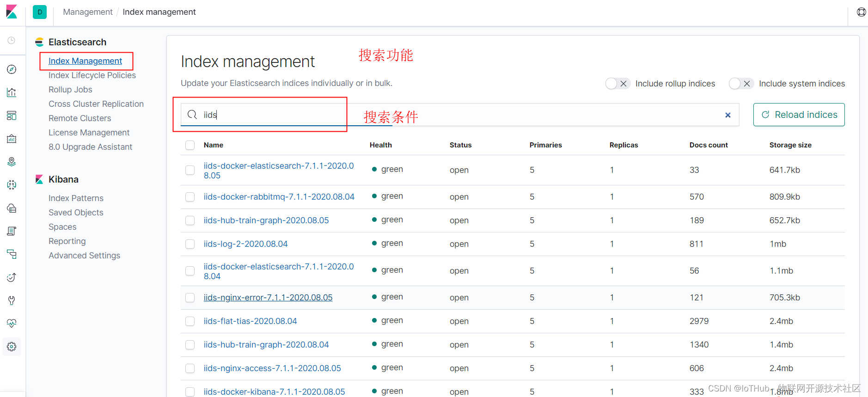Open Index Patterns under Kibana

pyautogui.click(x=76, y=198)
